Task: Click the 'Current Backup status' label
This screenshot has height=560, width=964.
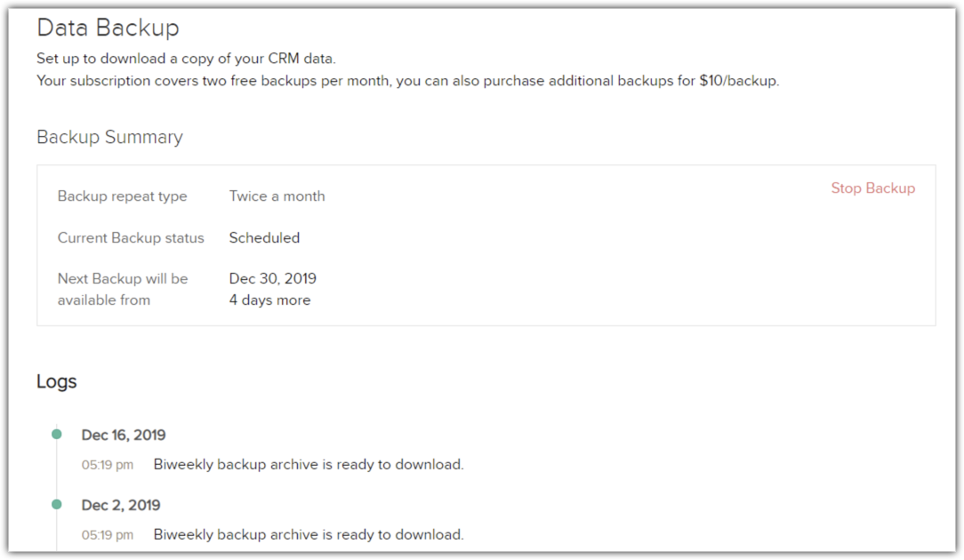Action: (131, 237)
